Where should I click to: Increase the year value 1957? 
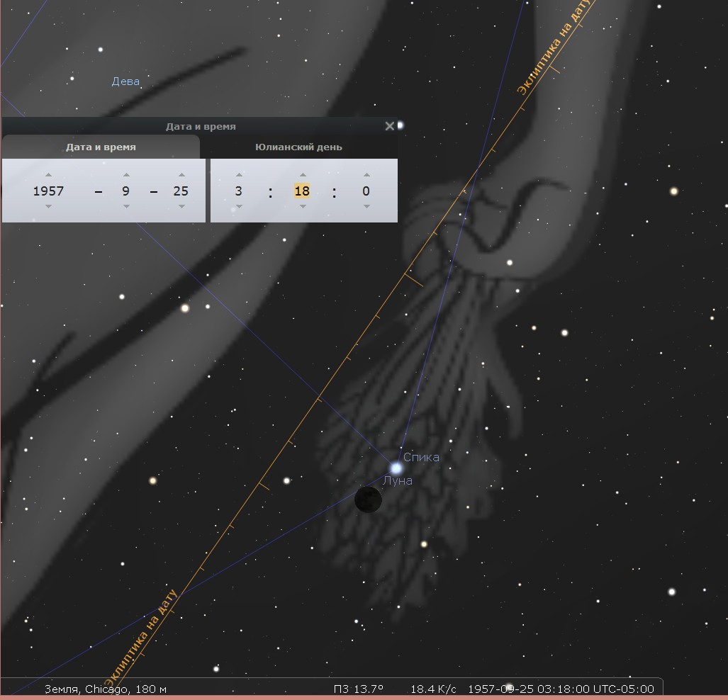coord(48,175)
